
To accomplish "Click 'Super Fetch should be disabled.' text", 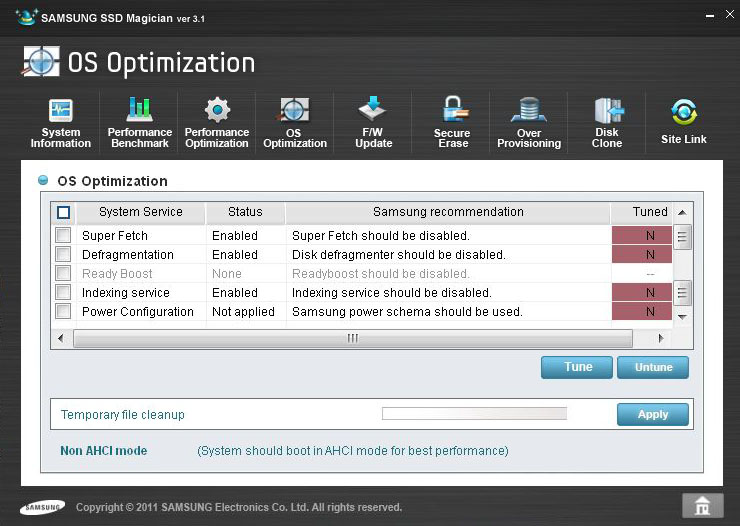I will pyautogui.click(x=381, y=235).
